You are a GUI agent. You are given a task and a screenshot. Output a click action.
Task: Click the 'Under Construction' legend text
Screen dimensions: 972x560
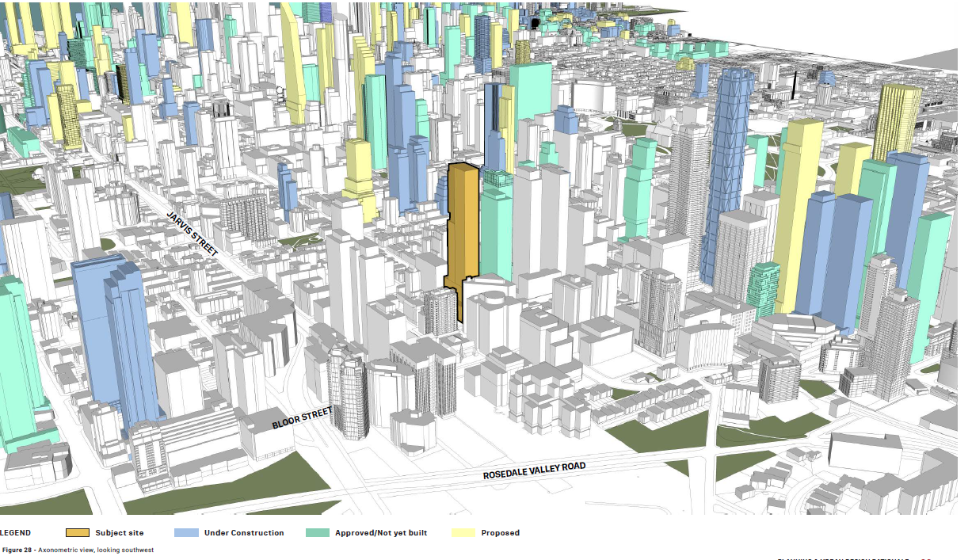click(244, 533)
